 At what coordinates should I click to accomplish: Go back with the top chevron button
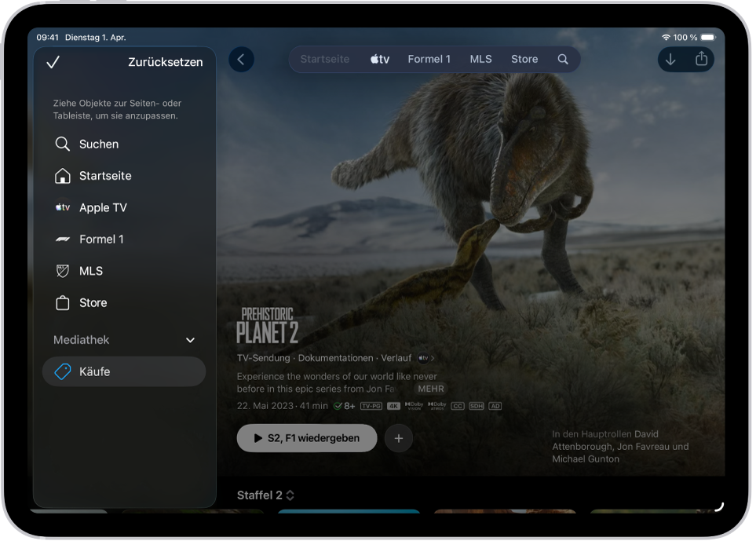click(241, 60)
